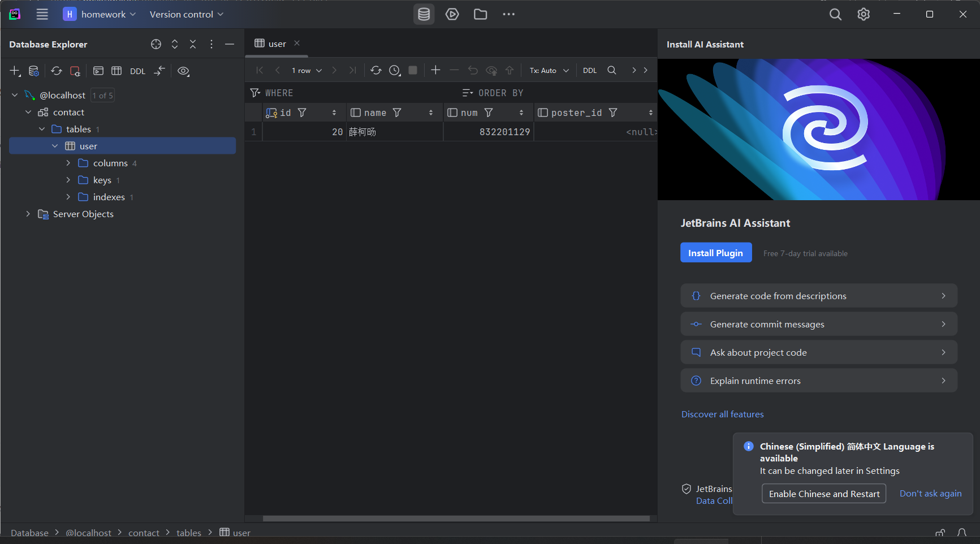Refresh the Database Explorer tree

57,71
